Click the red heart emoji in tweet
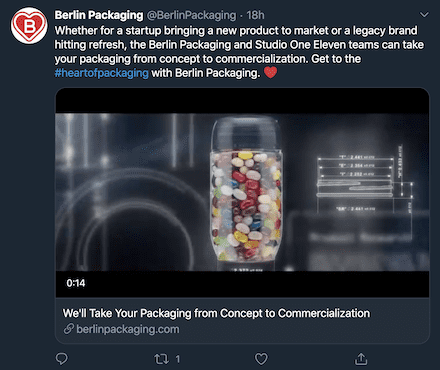Screen dimensions: 440x370 pos(270,72)
